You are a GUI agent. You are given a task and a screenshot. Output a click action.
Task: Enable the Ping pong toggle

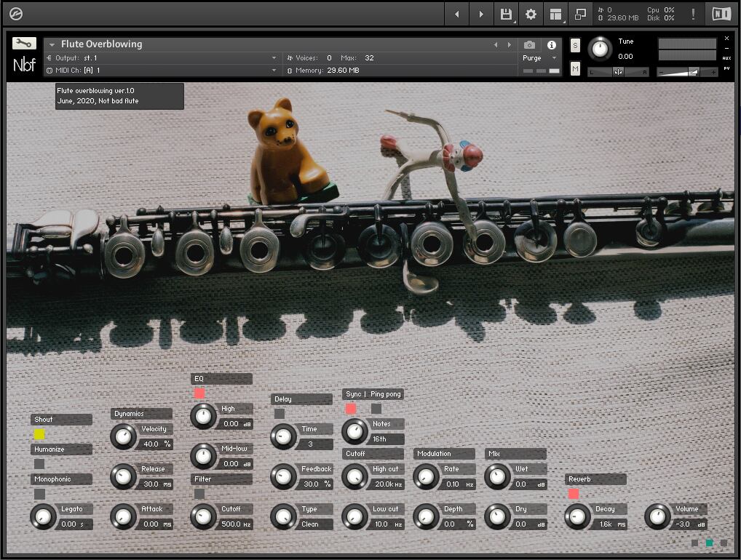tap(376, 409)
